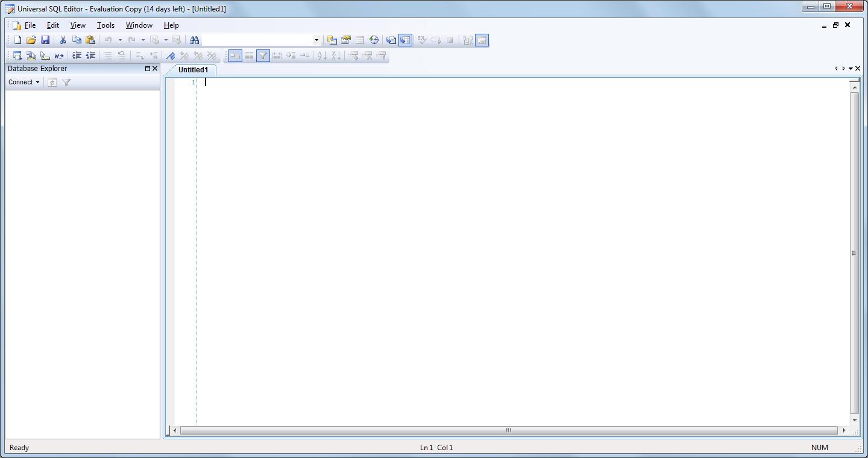The height and width of the screenshot is (458, 868).
Task: Open the Tools menu
Action: click(105, 25)
